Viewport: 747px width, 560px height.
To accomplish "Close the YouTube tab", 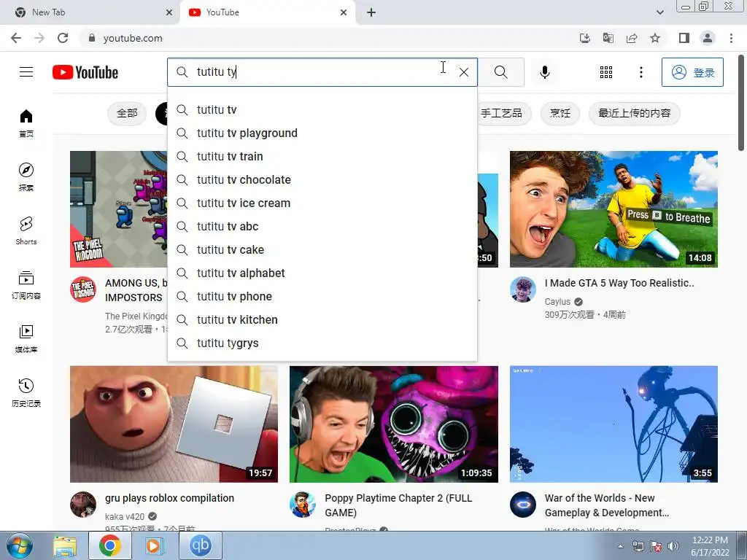I will tap(344, 12).
